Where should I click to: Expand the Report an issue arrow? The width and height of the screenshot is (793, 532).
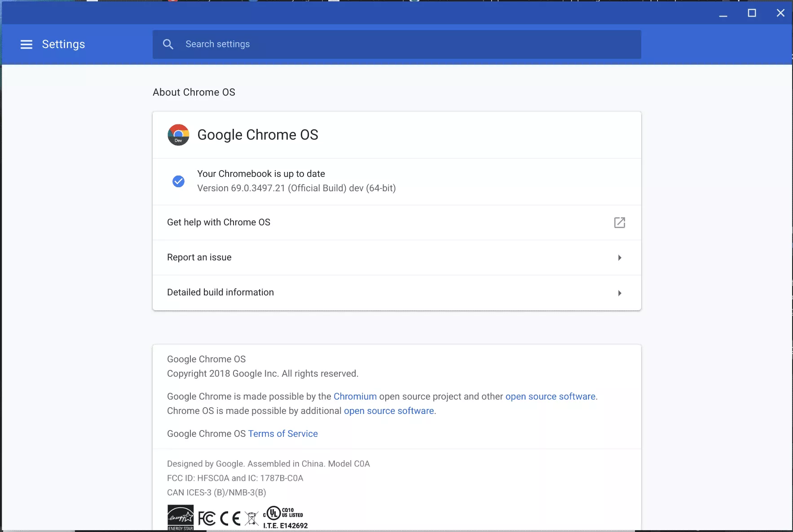point(619,258)
